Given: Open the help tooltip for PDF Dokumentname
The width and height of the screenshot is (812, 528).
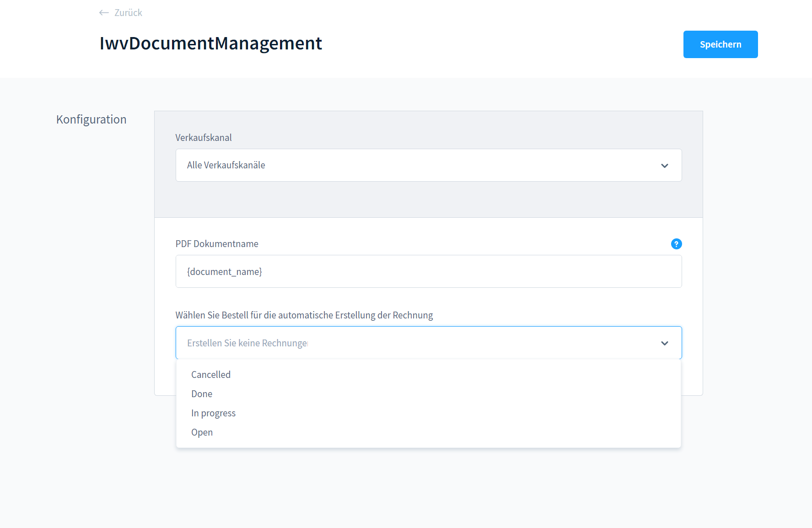Looking at the screenshot, I should point(676,244).
